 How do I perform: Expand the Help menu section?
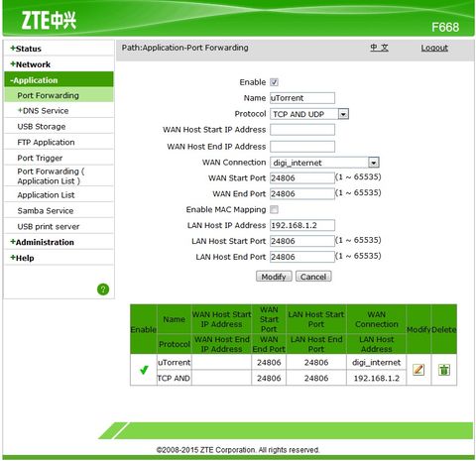pos(22,258)
